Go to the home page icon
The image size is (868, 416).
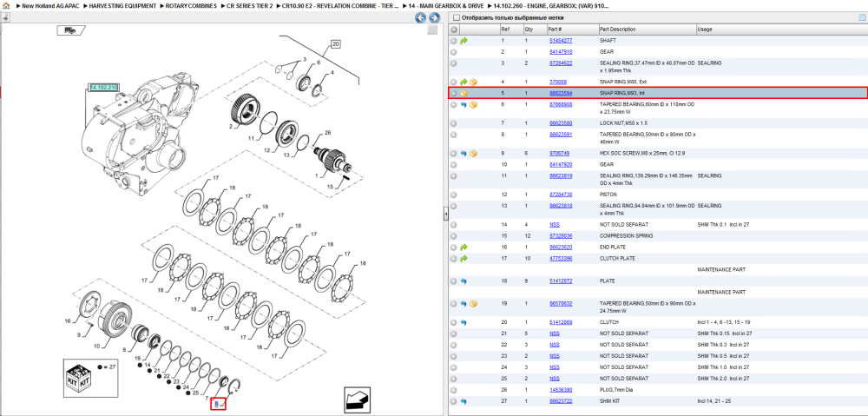pos(6,5)
